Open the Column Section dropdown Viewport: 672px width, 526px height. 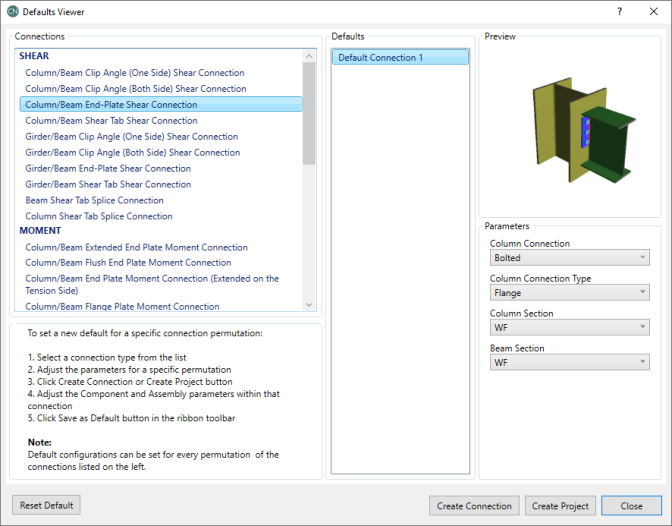point(569,327)
